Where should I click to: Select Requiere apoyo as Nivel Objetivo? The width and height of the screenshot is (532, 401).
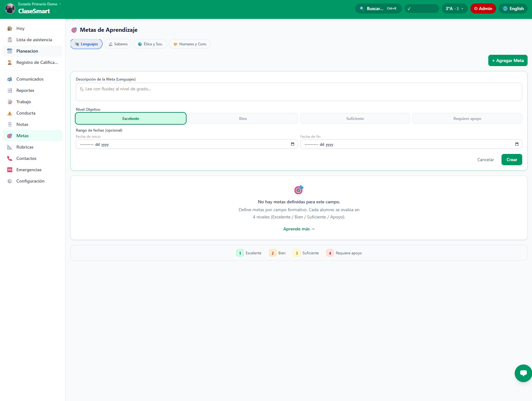(x=467, y=118)
